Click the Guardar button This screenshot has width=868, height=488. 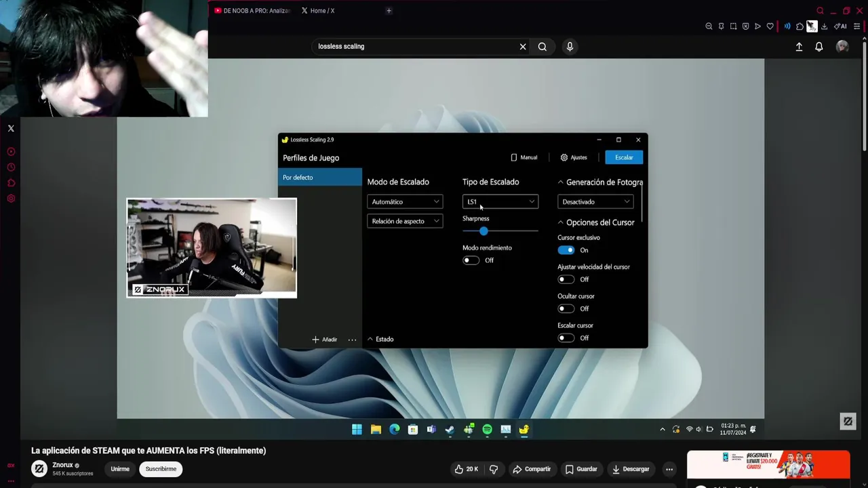pos(581,469)
